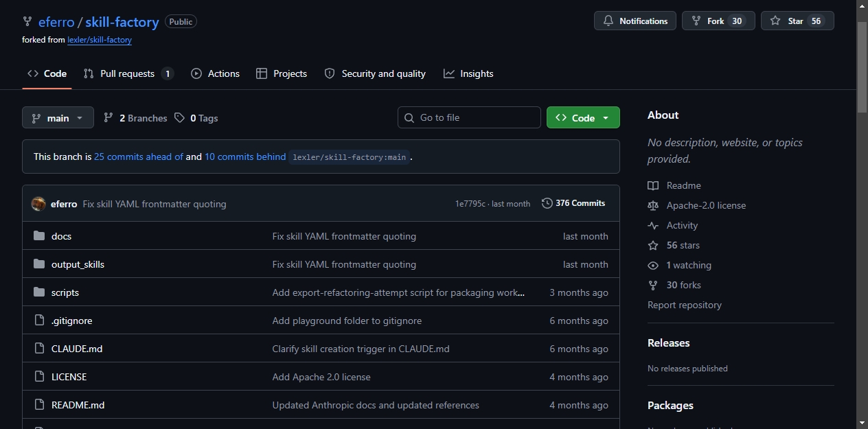Open the output_skills folder name

click(78, 264)
